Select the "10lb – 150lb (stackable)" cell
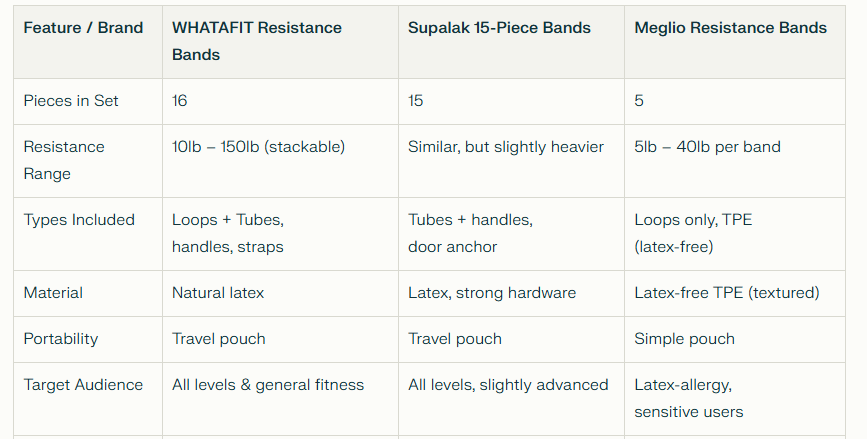 coord(258,147)
